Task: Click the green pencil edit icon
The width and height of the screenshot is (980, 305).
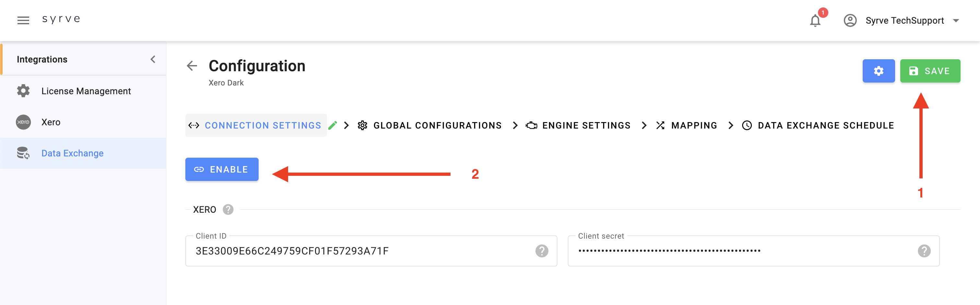Action: click(332, 126)
